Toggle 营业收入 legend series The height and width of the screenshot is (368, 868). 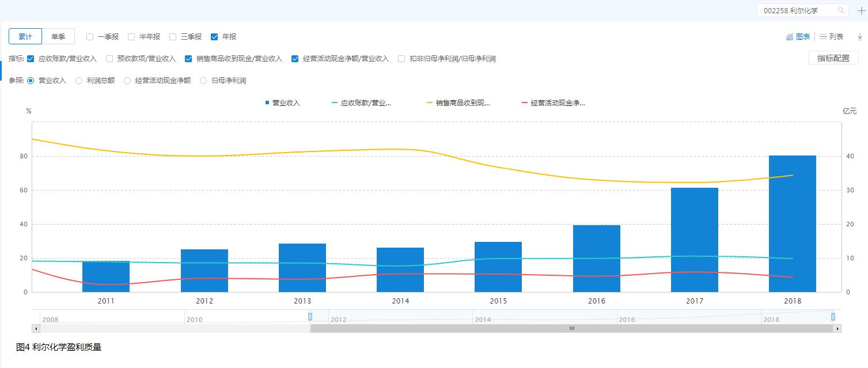(x=282, y=103)
